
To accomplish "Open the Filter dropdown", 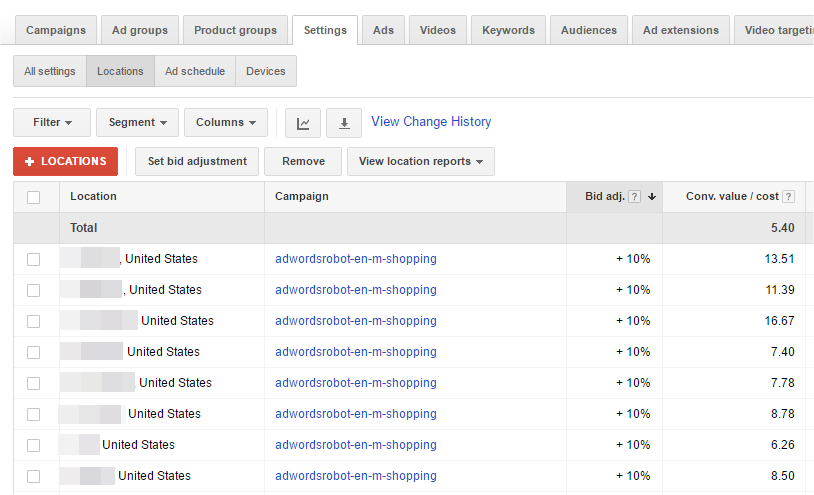I will point(52,123).
